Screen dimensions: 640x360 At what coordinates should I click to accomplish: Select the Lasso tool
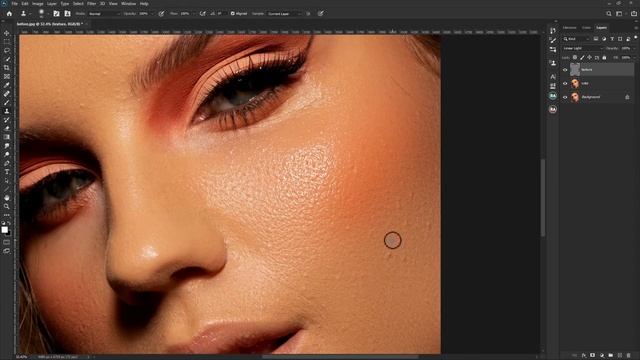(x=7, y=51)
